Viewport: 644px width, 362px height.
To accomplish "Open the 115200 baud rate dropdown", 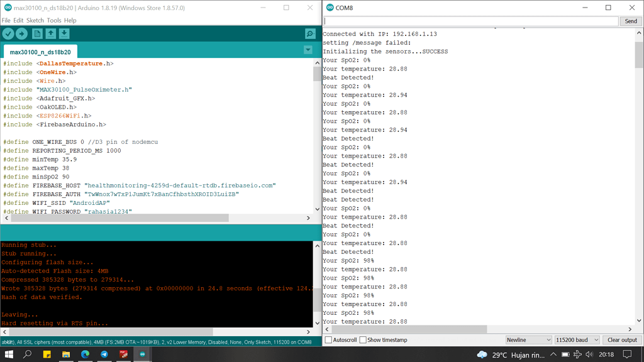I will tap(577, 339).
